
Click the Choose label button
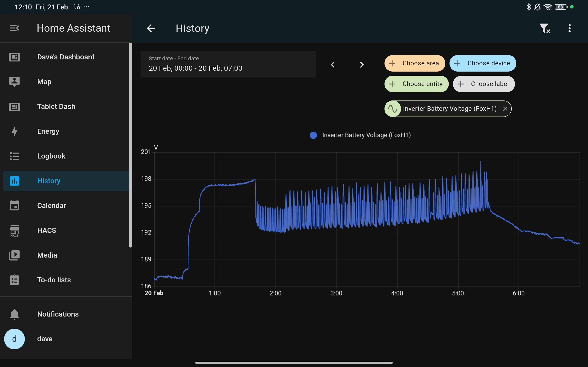483,84
